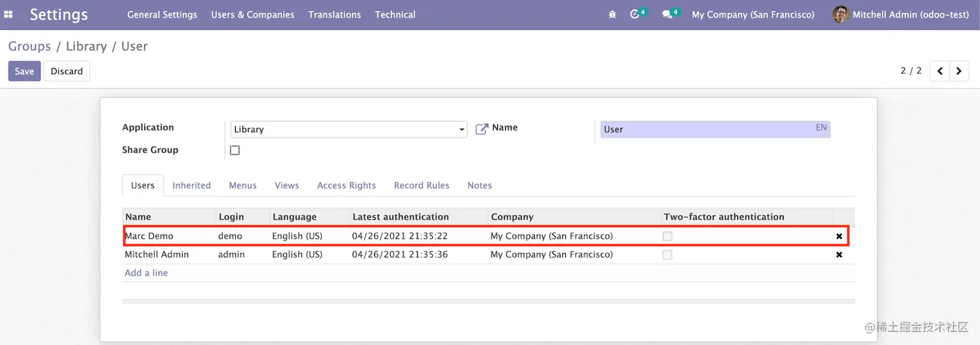Viewport: 980px width, 345px height.
Task: Toggle the Share Group checkbox
Action: [235, 150]
